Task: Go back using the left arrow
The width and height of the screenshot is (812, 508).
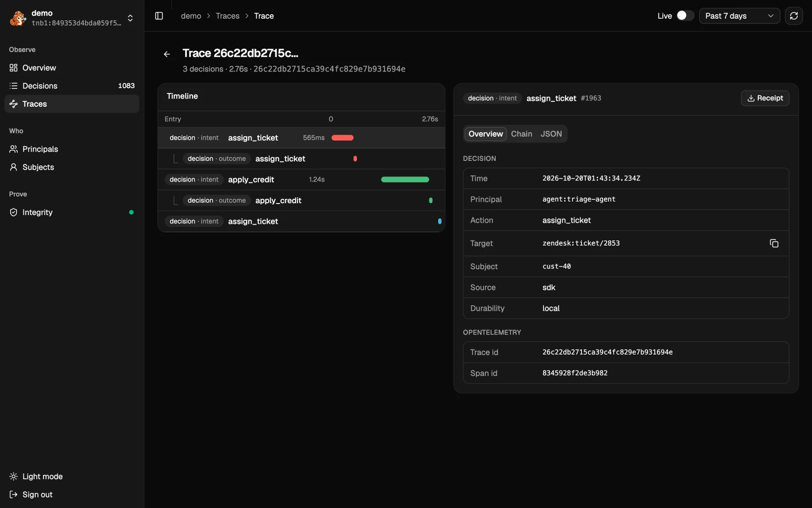Action: coord(167,54)
